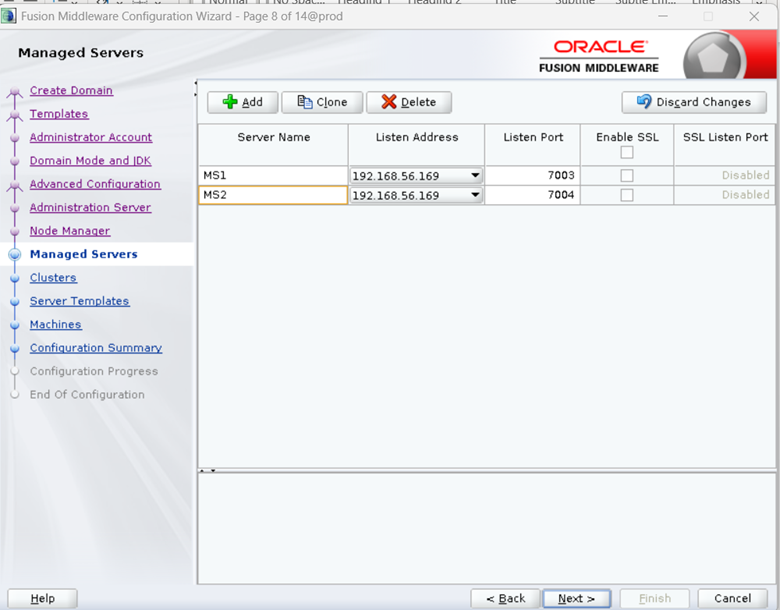Enable SSL for server MS1

point(627,175)
